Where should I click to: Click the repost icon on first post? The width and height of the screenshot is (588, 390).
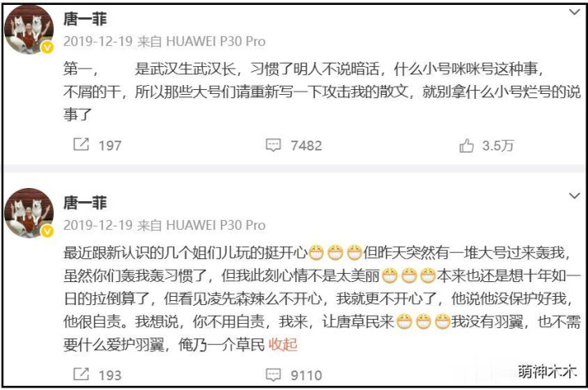(x=81, y=145)
